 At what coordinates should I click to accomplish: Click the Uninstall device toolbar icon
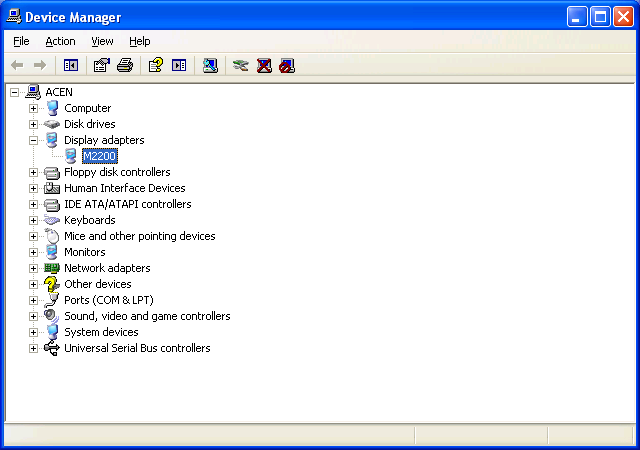(x=264, y=65)
